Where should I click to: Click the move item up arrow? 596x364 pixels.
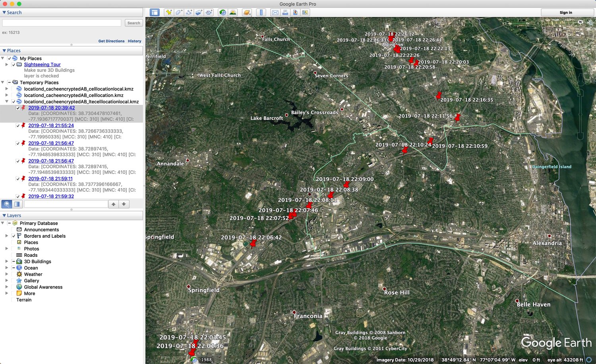(x=114, y=204)
